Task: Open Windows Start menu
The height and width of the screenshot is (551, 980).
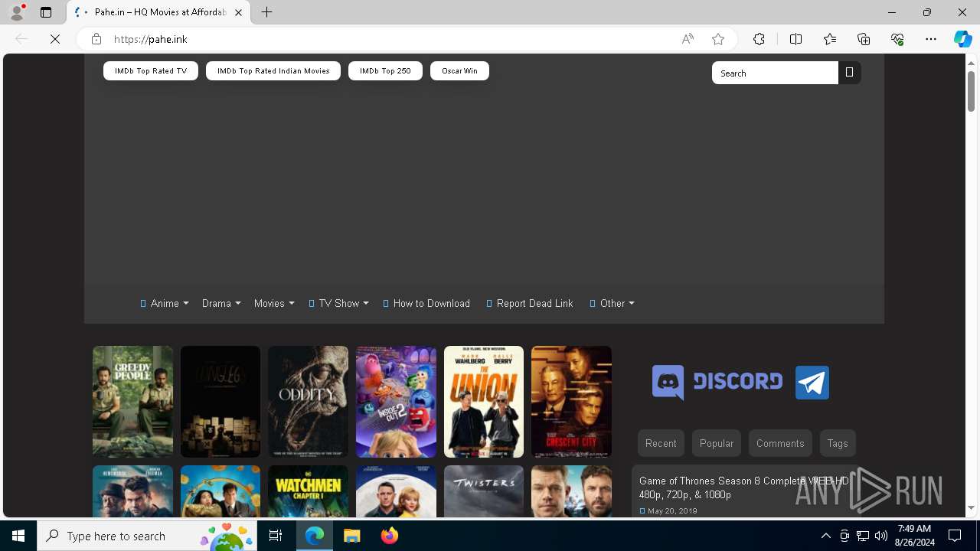Action: pos(18,536)
